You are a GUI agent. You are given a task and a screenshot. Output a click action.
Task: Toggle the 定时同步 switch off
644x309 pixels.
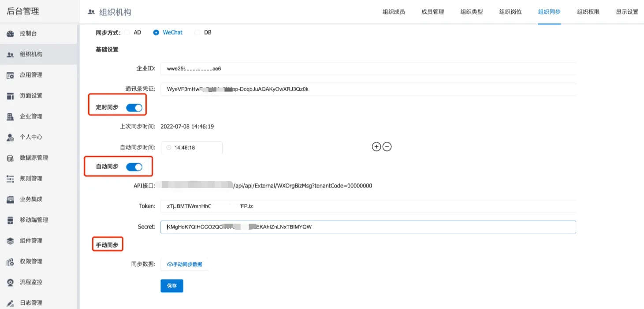pyautogui.click(x=134, y=108)
